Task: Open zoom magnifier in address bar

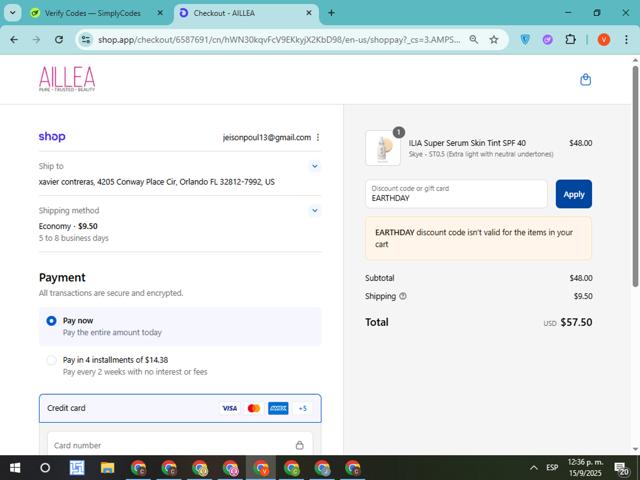Action: [473, 40]
